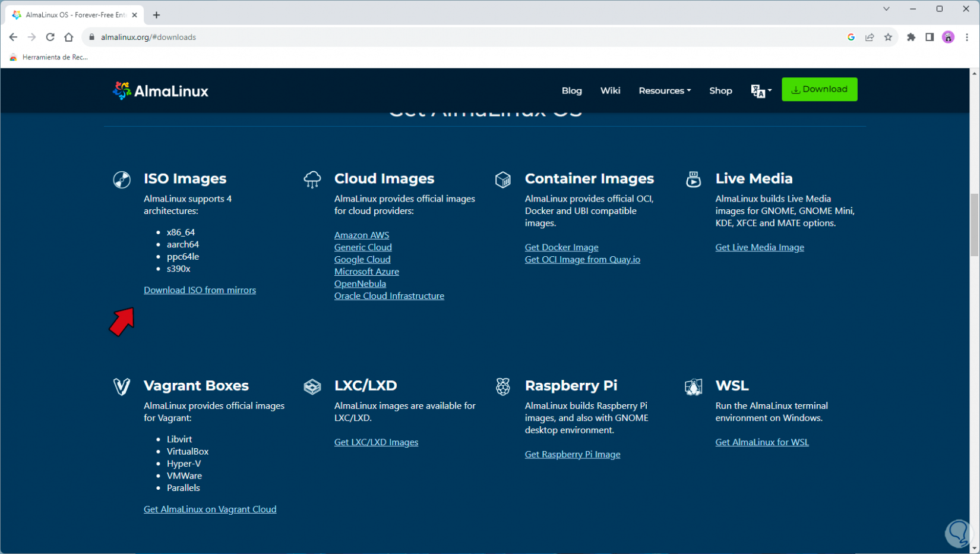This screenshot has height=554, width=980.
Task: Open the user profile avatar
Action: coord(948,37)
